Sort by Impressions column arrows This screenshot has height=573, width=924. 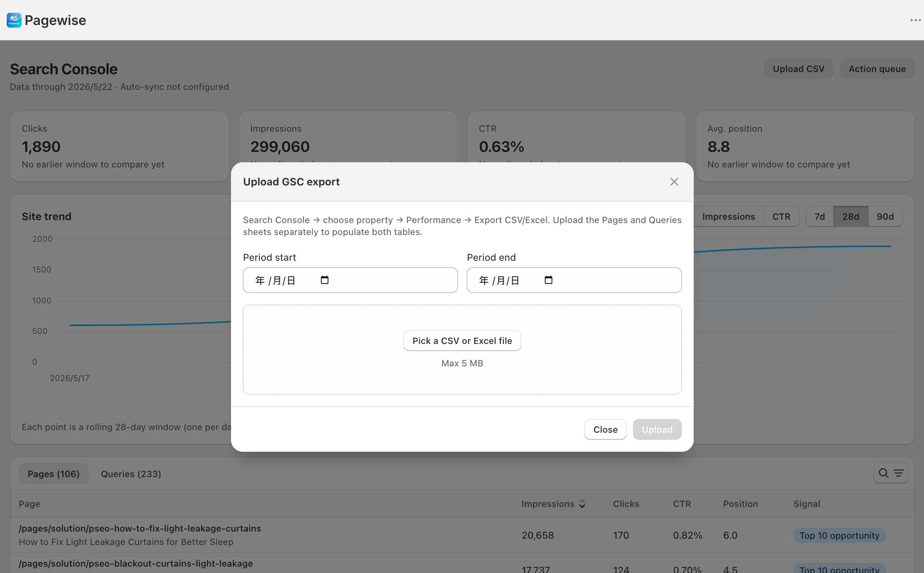click(x=582, y=504)
